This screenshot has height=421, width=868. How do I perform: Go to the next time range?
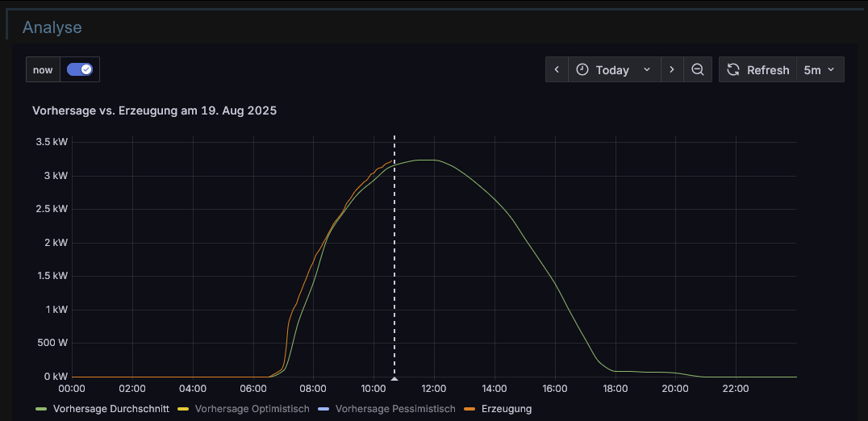coord(672,69)
